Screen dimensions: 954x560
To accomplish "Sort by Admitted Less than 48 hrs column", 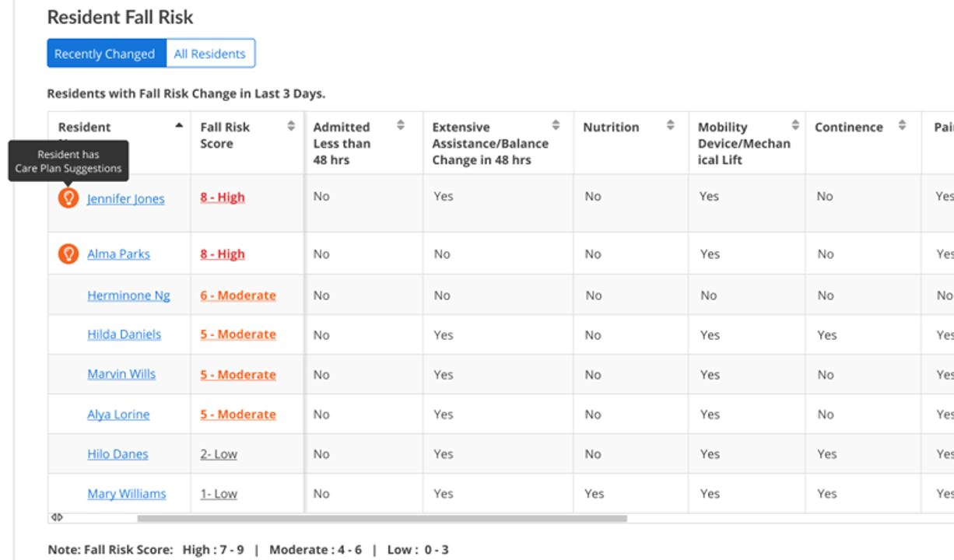I will click(402, 123).
